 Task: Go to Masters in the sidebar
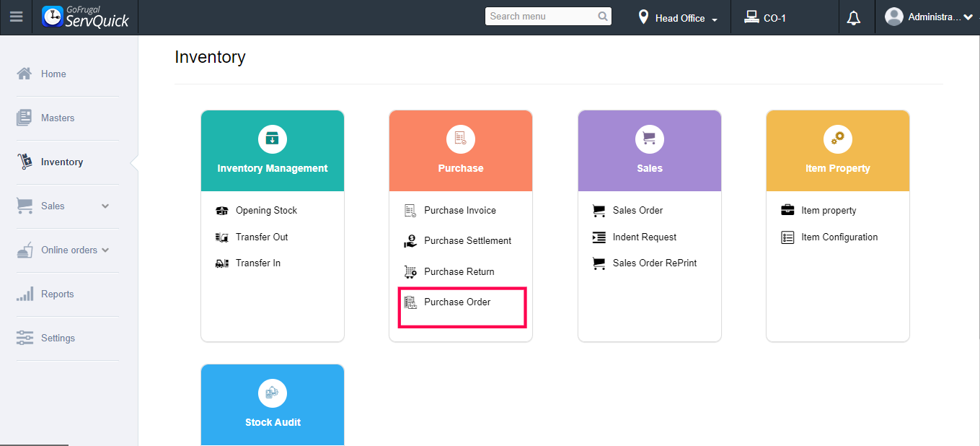[58, 118]
